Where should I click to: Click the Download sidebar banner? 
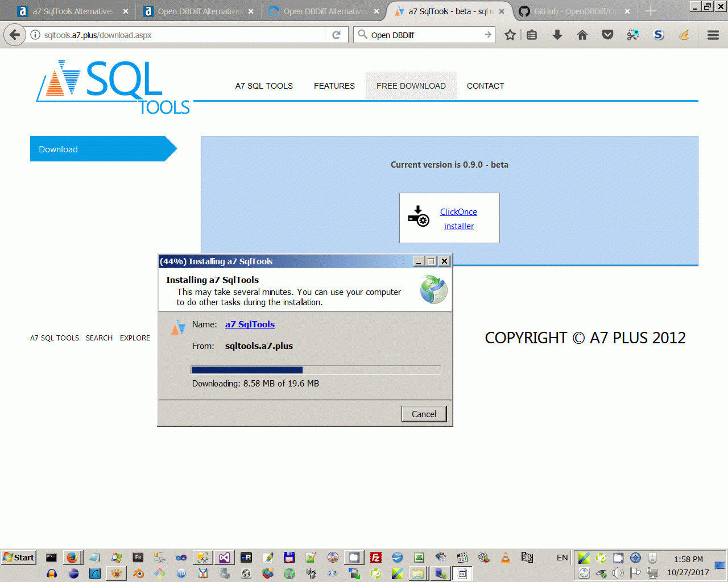tap(104, 149)
